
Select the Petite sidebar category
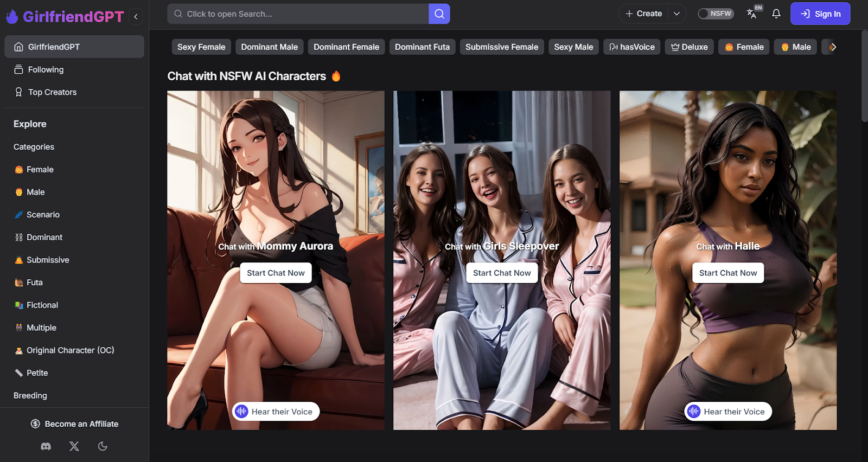tap(31, 373)
